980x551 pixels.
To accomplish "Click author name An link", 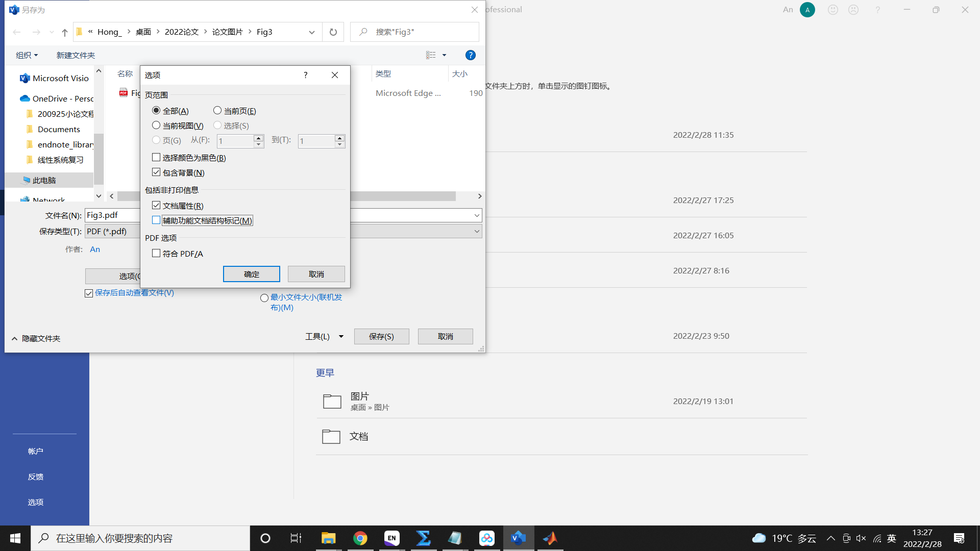I will (x=95, y=249).
